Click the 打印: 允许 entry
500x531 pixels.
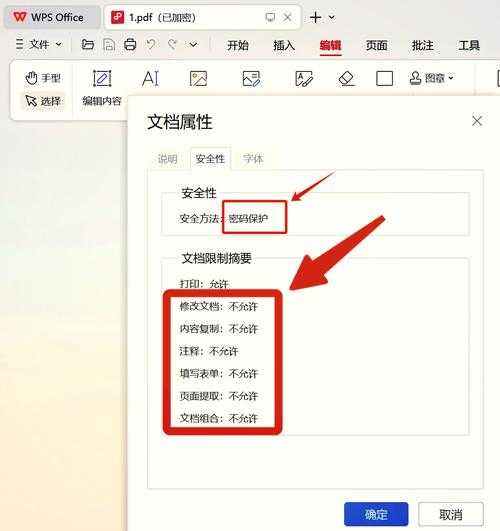(204, 284)
